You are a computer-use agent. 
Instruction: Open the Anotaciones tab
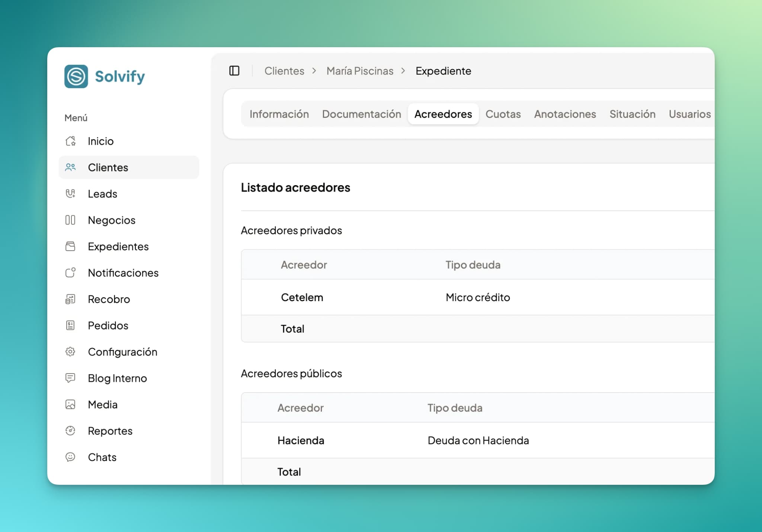[565, 114]
